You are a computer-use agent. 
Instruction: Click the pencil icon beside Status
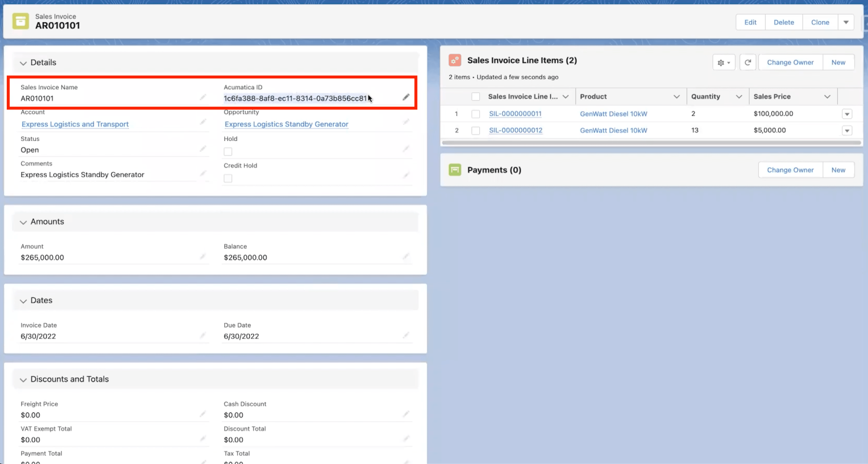(202, 149)
